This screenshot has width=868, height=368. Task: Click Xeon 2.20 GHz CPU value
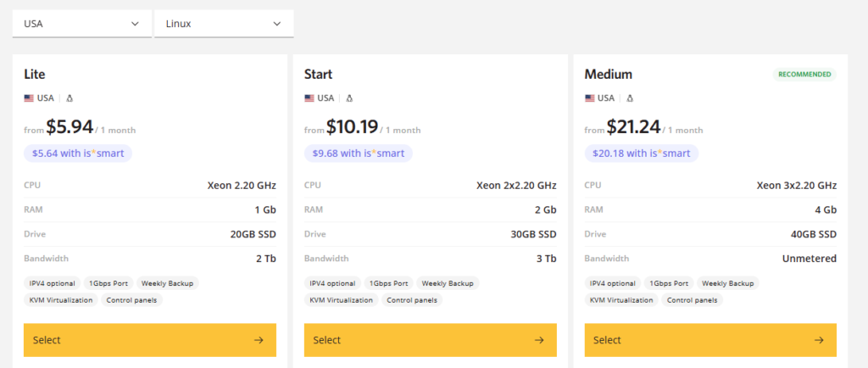[x=242, y=186]
